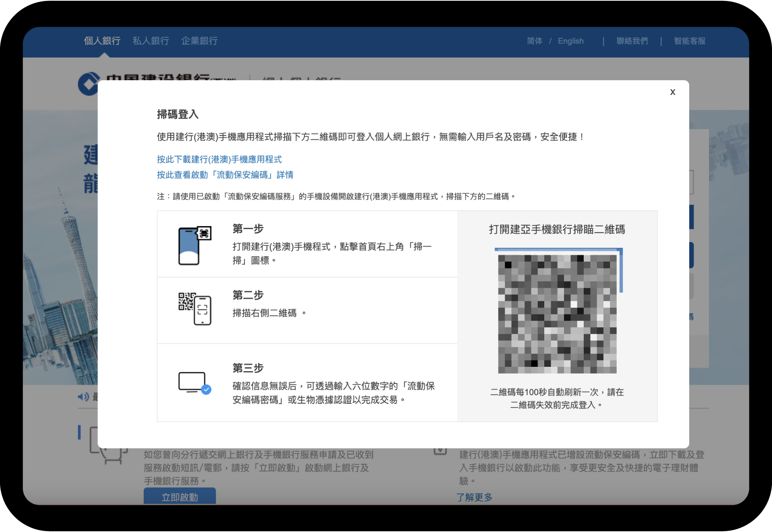Click the monitor checkmark icon for 第三步
The image size is (772, 532).
(x=195, y=383)
